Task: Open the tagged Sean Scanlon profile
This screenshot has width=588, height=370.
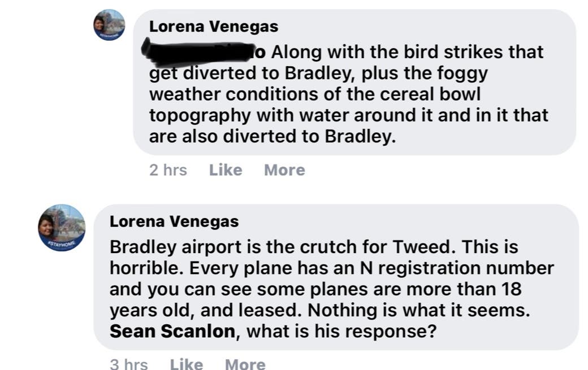Action: click(x=172, y=332)
